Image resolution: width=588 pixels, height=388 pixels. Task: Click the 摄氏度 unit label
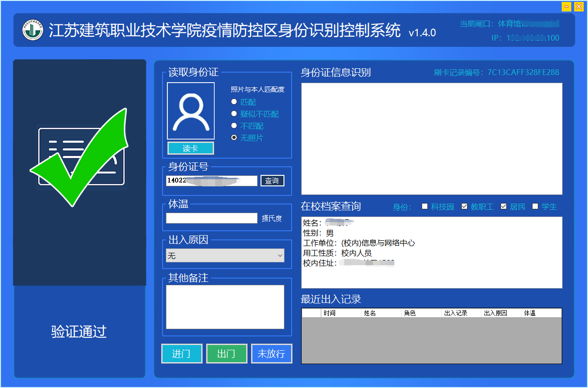coord(272,218)
